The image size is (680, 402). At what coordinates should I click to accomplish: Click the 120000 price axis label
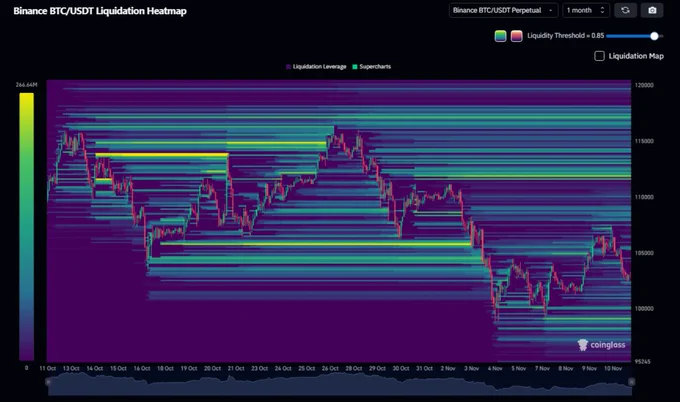[644, 85]
